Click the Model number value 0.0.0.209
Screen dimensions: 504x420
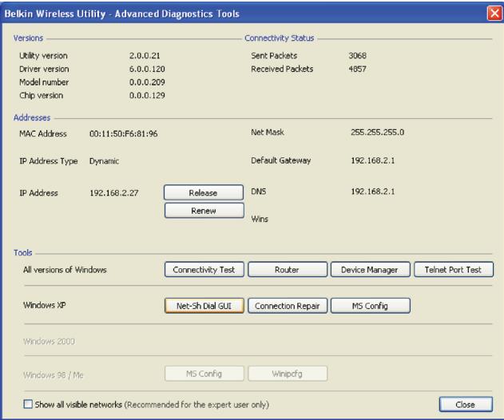pyautogui.click(x=147, y=82)
